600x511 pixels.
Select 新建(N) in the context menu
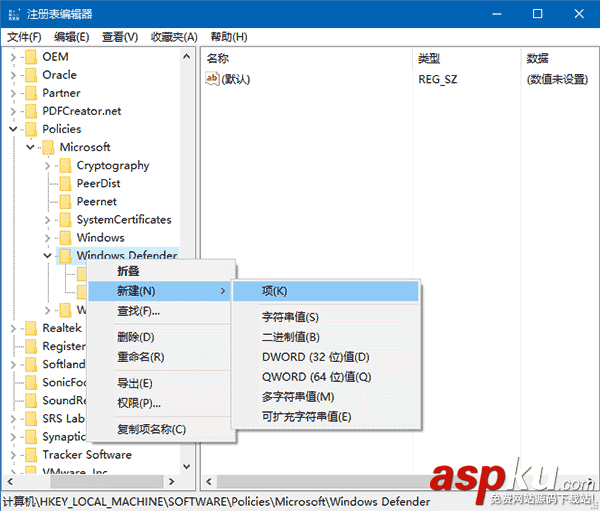(159, 291)
